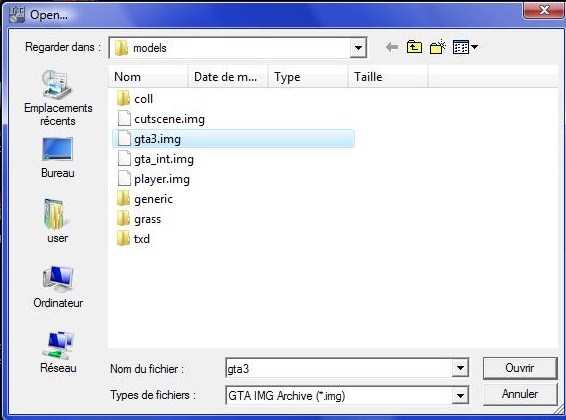Expand the Nom du fichier dropdown arrow
This screenshot has height=420, width=566.
point(460,368)
